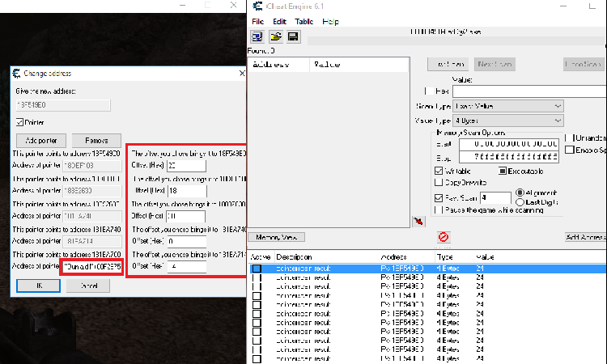Click the Active column header
This screenshot has height=364, width=607.
click(x=261, y=257)
